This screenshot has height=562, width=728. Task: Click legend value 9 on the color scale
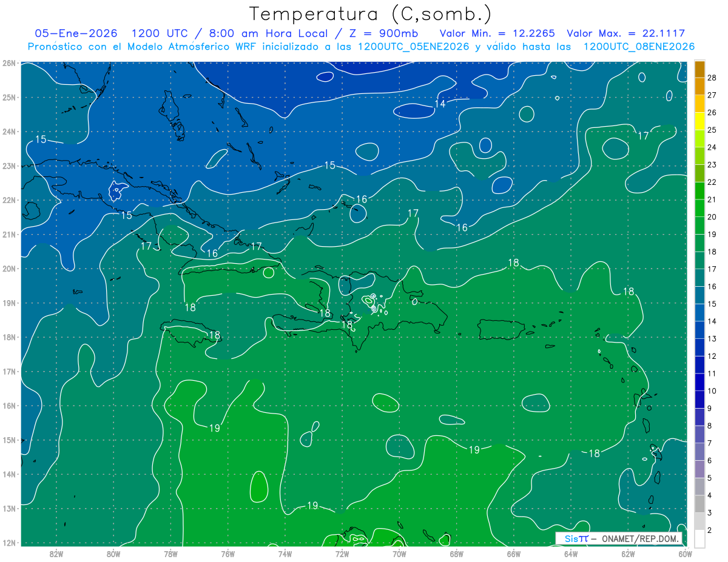tap(710, 408)
